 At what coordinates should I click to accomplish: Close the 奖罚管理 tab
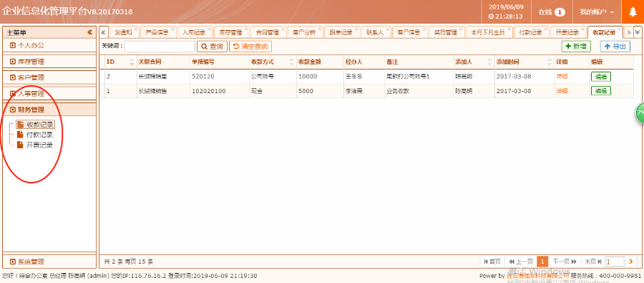click(461, 29)
